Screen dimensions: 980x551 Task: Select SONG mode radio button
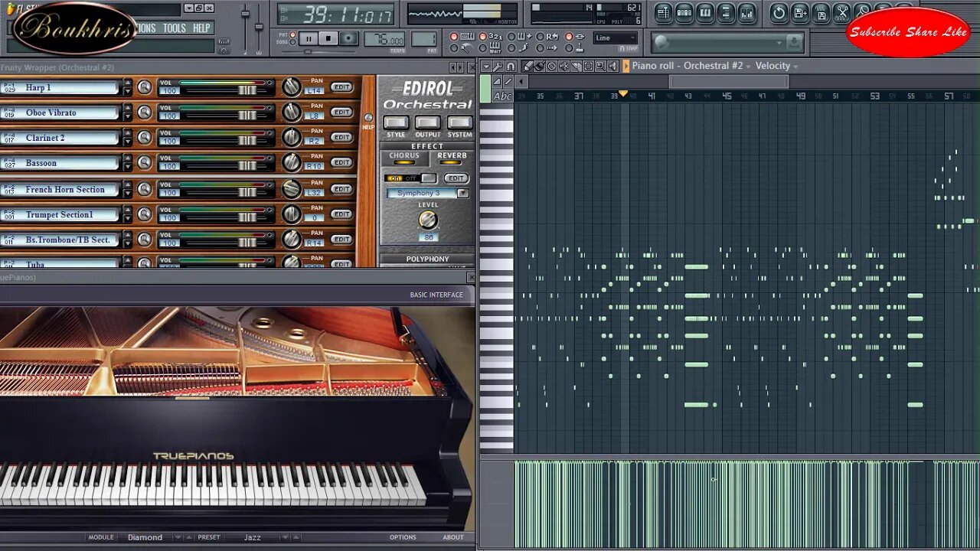click(292, 42)
